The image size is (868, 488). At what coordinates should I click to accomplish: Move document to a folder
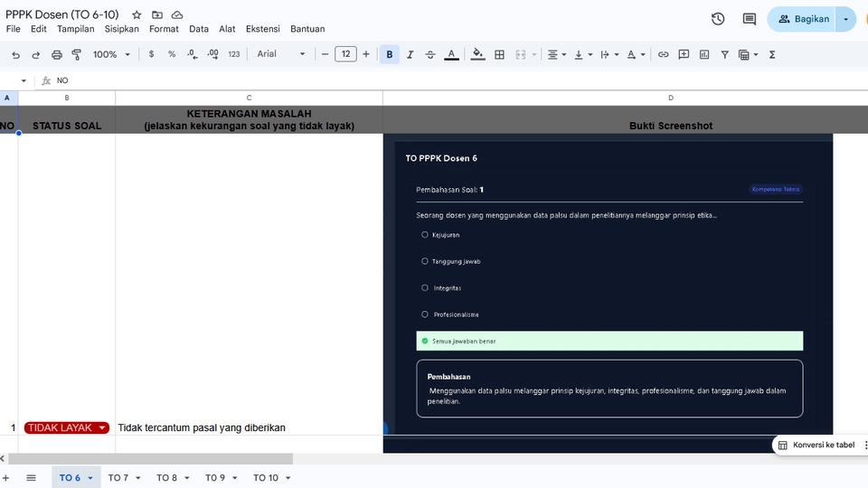tap(157, 15)
